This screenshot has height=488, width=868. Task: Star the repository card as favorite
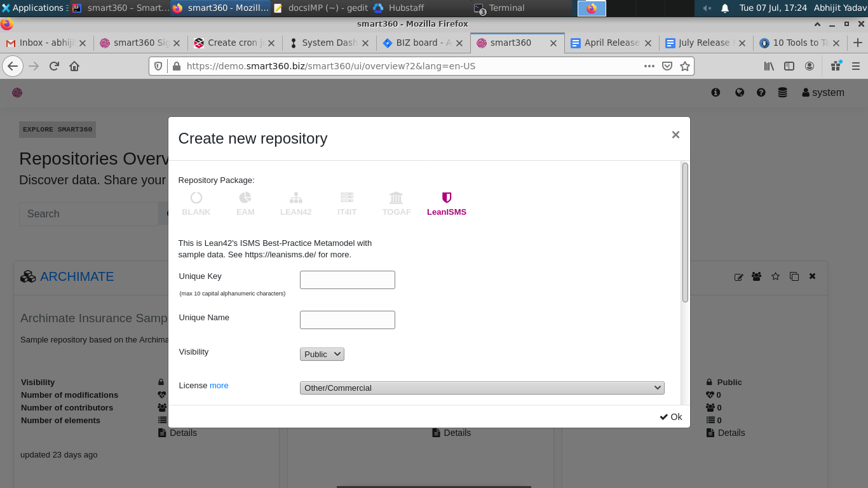775,276
